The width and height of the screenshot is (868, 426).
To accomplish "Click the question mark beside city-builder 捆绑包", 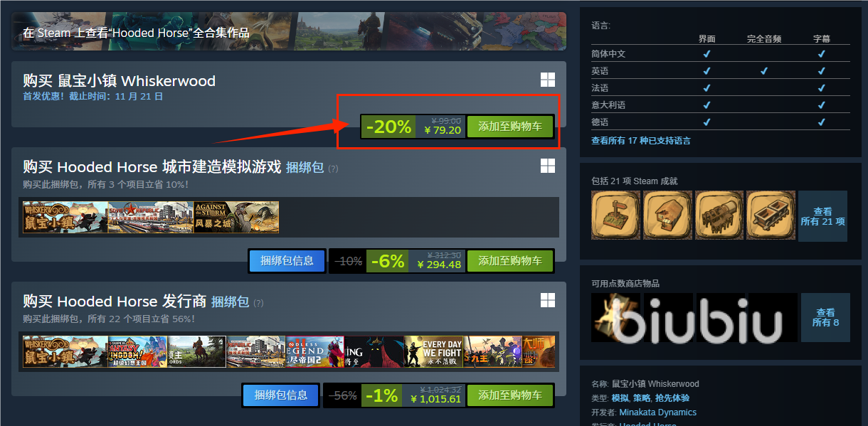I will click(x=333, y=169).
